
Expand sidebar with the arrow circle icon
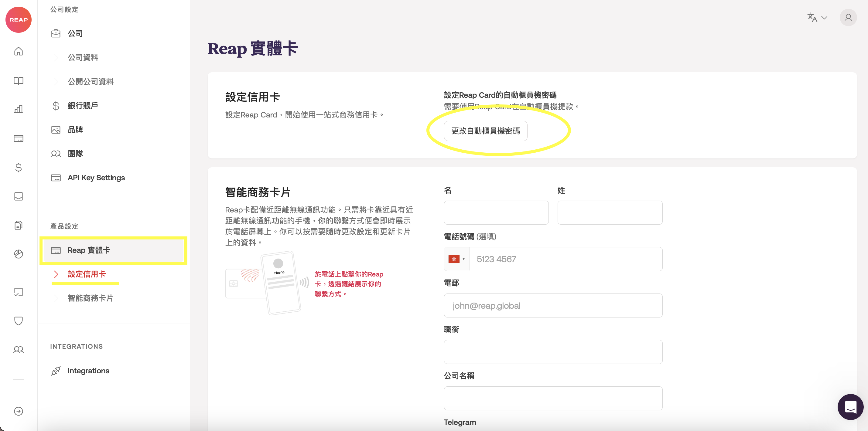tap(19, 411)
